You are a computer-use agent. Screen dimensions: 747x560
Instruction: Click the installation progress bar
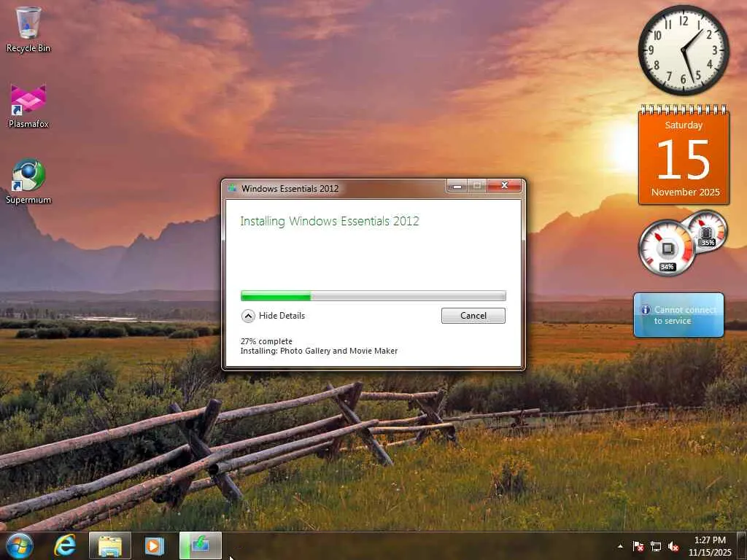tap(373, 296)
